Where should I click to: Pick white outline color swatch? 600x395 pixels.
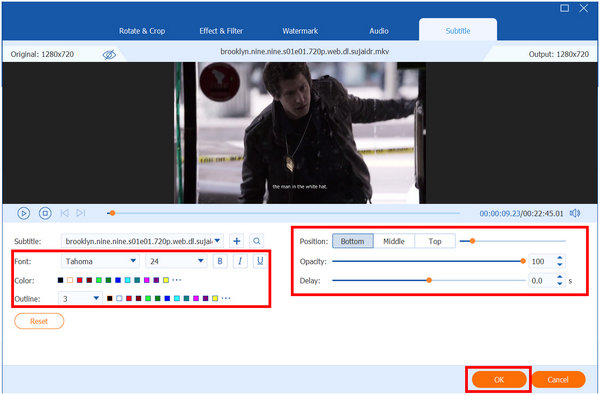(x=119, y=298)
